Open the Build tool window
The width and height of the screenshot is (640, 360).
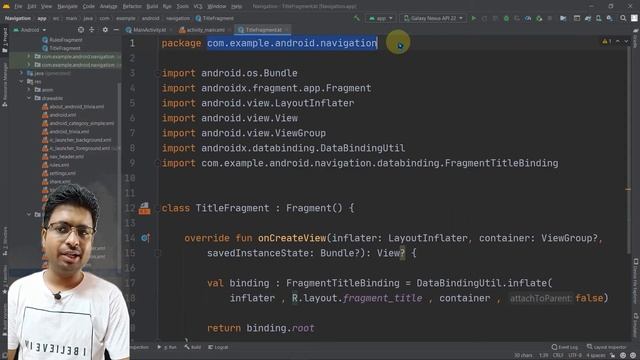(x=192, y=347)
